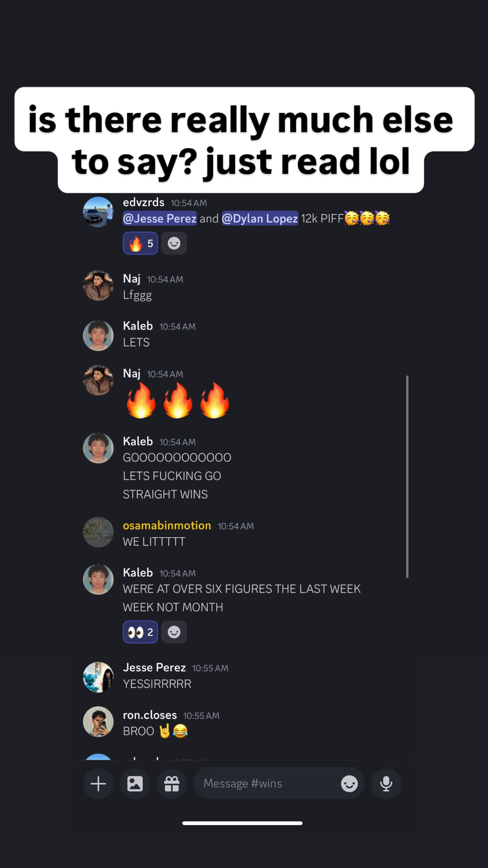The image size is (488, 868).
Task: Tap the ron.closes username
Action: click(150, 715)
